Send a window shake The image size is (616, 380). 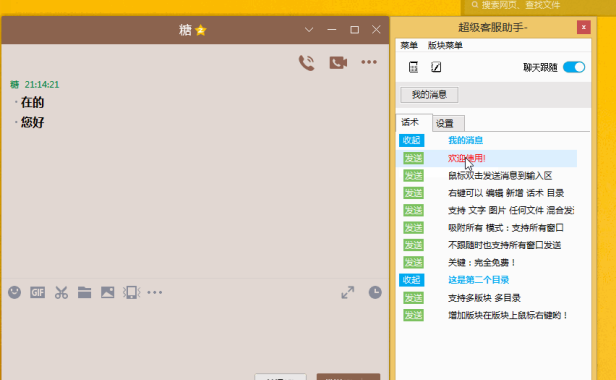(131, 292)
